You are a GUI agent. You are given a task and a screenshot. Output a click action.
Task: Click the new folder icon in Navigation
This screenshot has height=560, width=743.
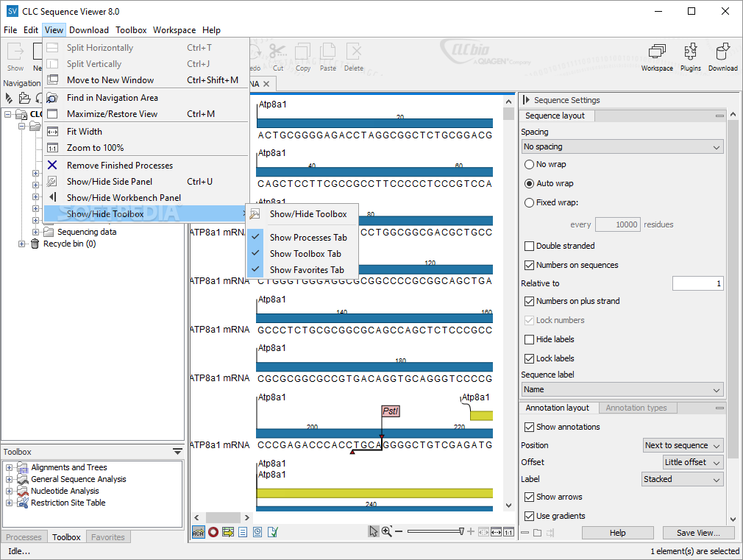pyautogui.click(x=24, y=98)
